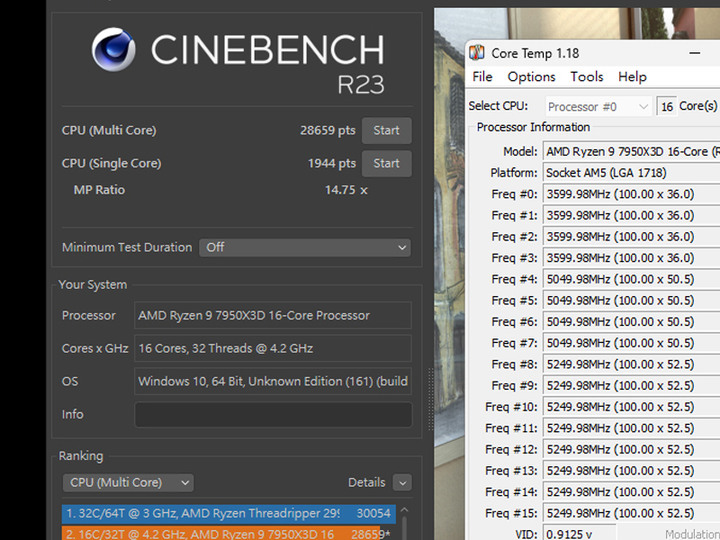Open the Options menu in Core Temp
The height and width of the screenshot is (540, 720).
[531, 77]
